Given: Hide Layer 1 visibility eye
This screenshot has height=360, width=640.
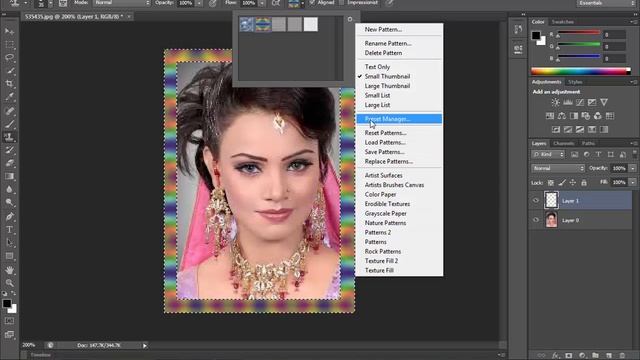Looking at the screenshot, I should (x=536, y=200).
